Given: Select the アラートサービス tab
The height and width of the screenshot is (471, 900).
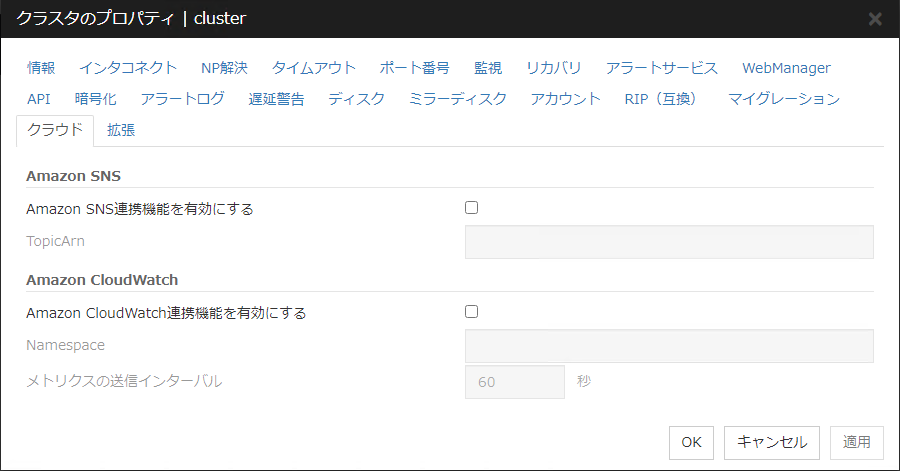Looking at the screenshot, I should pos(662,68).
